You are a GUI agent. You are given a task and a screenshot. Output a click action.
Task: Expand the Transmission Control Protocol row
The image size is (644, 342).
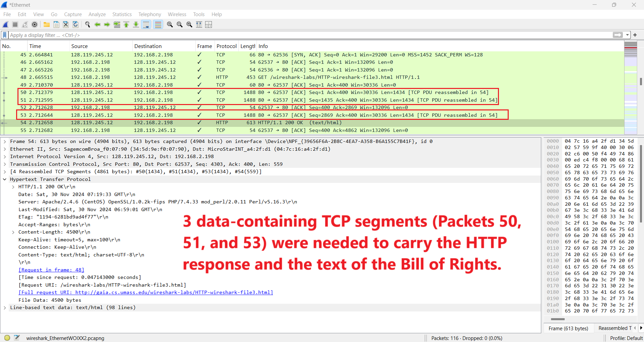coord(5,164)
